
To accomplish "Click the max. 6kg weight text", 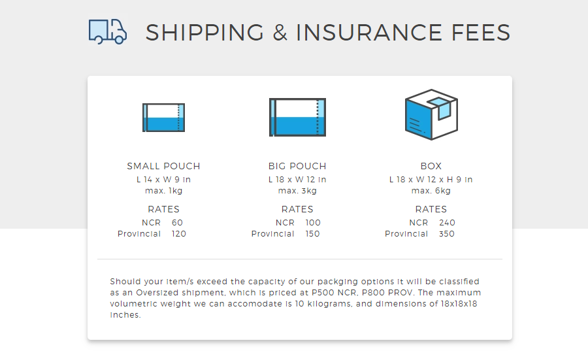I will pyautogui.click(x=431, y=191).
